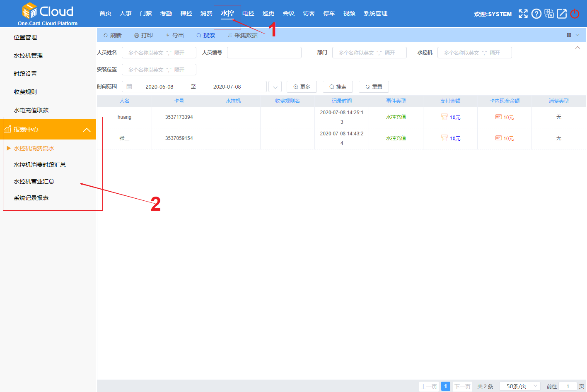Screen dimensions: 587x392
Task: Open the help question mark icon
Action: (536, 14)
